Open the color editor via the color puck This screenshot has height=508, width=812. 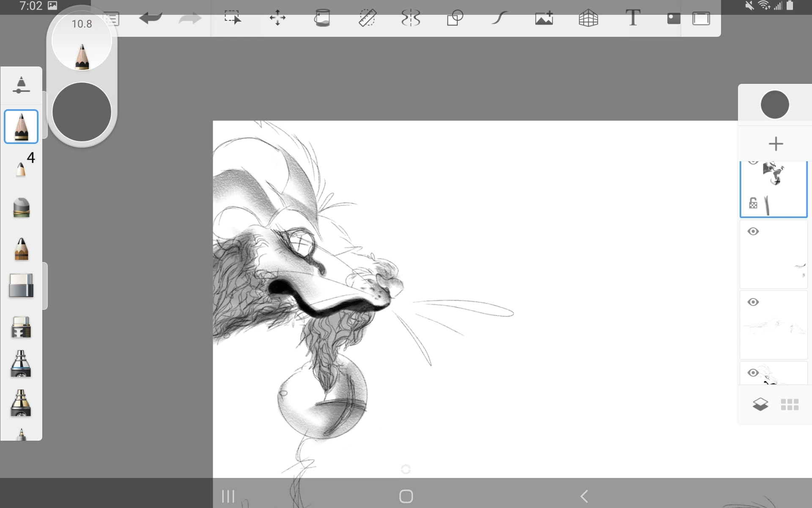(x=82, y=112)
